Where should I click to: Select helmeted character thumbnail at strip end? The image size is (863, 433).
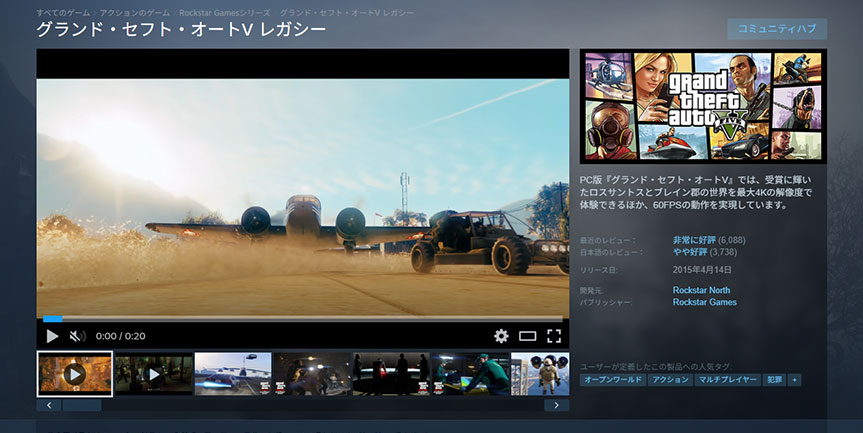point(540,374)
